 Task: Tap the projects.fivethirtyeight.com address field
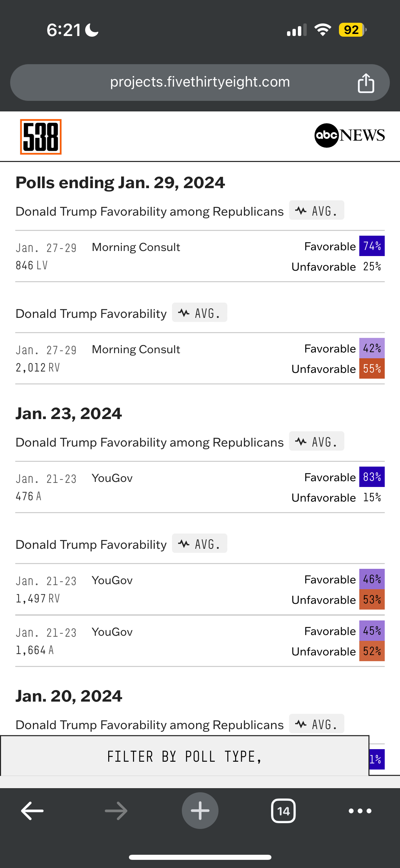200,82
